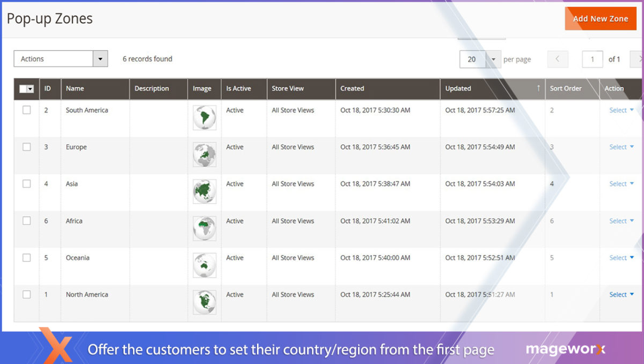Open the select-all checkbox dropdown in header
Screen dimensions: 644x364
31,89
